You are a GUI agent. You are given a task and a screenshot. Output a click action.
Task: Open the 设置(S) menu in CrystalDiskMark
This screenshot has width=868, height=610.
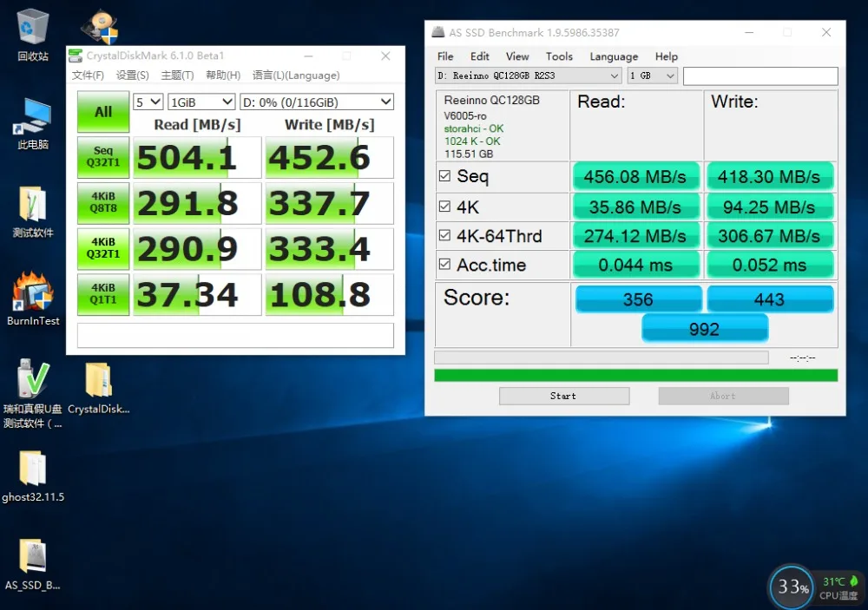(x=132, y=75)
